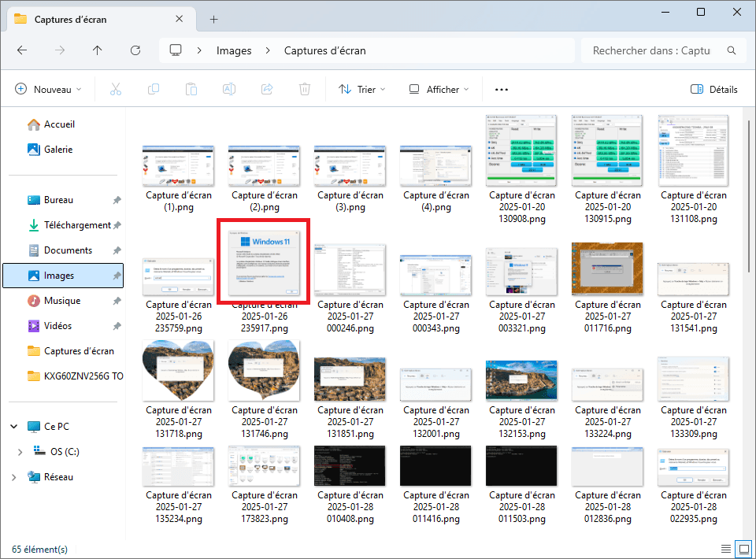Click chevron before Captures d'écran in address bar
The width and height of the screenshot is (756, 559).
pyautogui.click(x=268, y=50)
